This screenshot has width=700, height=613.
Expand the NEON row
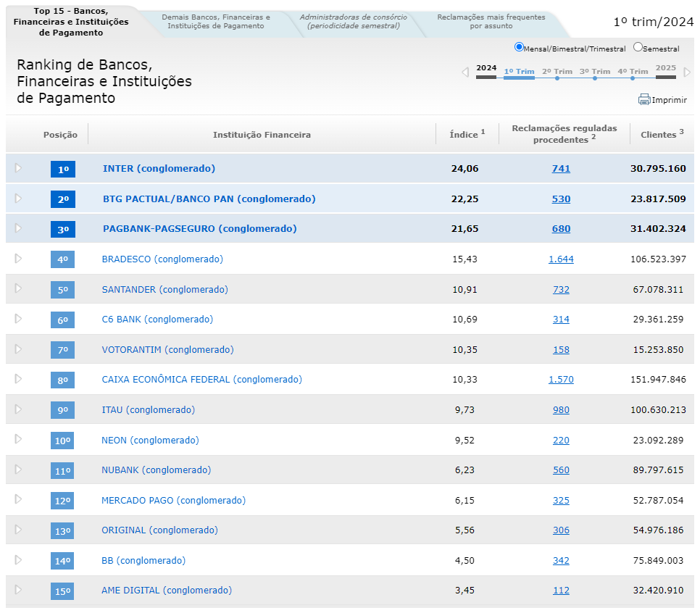pyautogui.click(x=18, y=439)
